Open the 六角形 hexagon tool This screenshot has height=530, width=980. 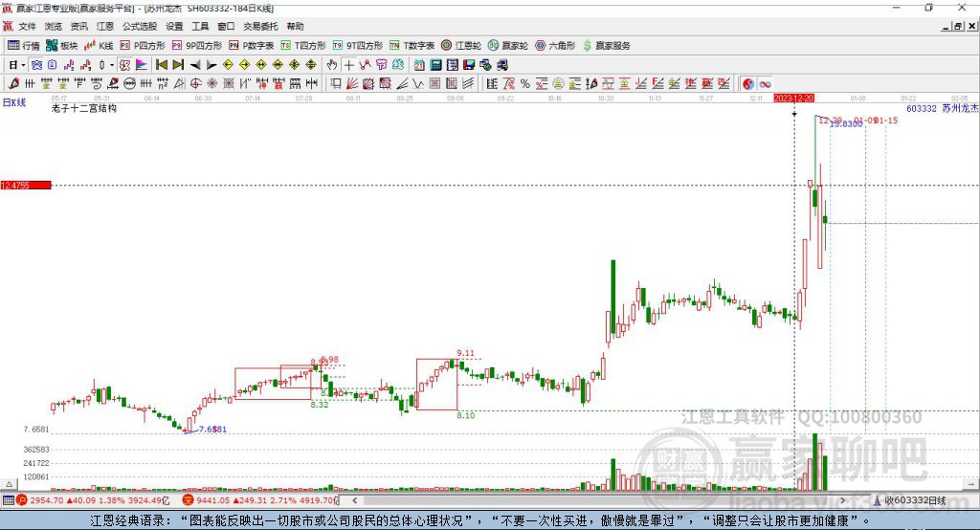[x=555, y=46]
